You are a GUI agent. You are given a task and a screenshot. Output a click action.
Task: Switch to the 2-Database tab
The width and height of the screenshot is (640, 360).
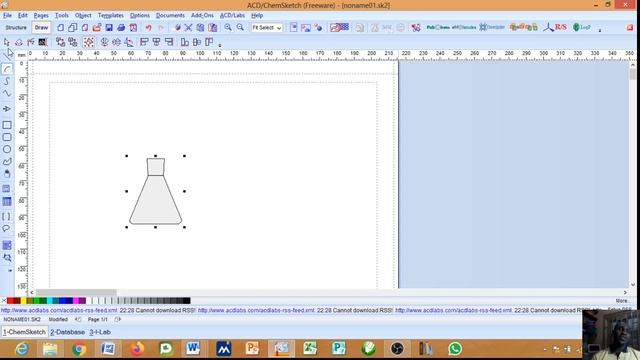[x=68, y=332]
